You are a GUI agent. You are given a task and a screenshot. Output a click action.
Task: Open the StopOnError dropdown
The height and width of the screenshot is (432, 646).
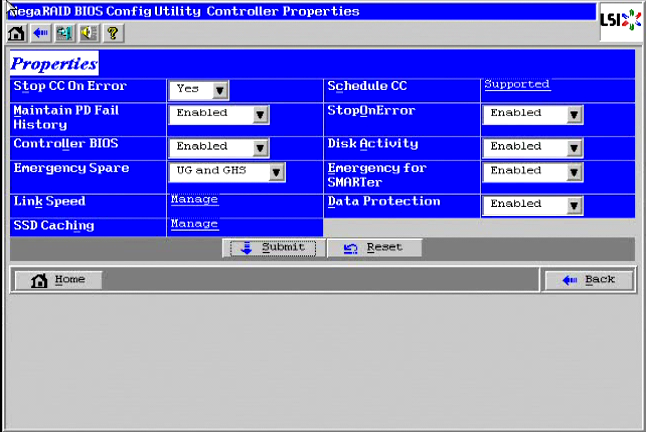coord(573,115)
